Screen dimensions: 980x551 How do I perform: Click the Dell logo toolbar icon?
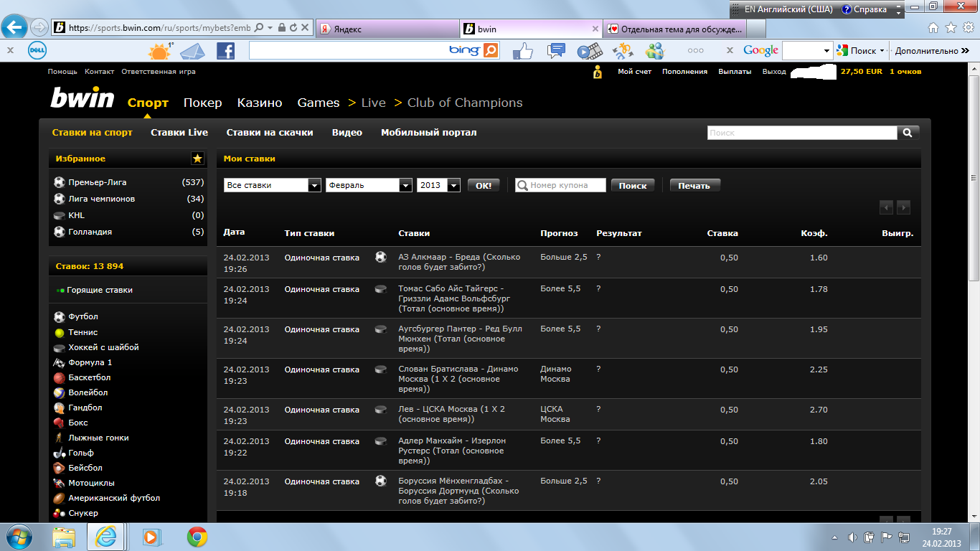coord(37,51)
